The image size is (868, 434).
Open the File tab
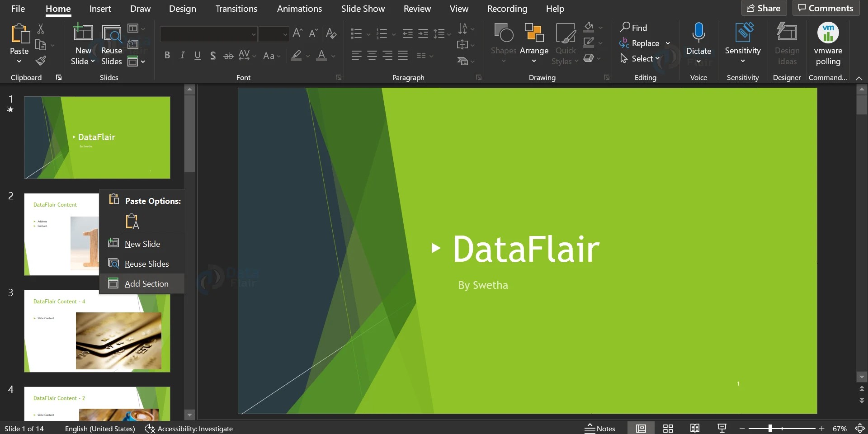point(18,9)
